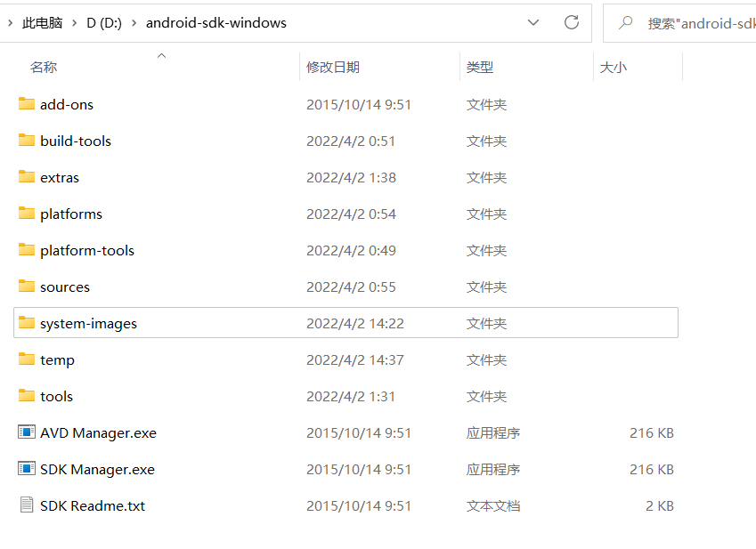Click the system-images folder icon
Screen dimensions: 756x549
[x=27, y=323]
